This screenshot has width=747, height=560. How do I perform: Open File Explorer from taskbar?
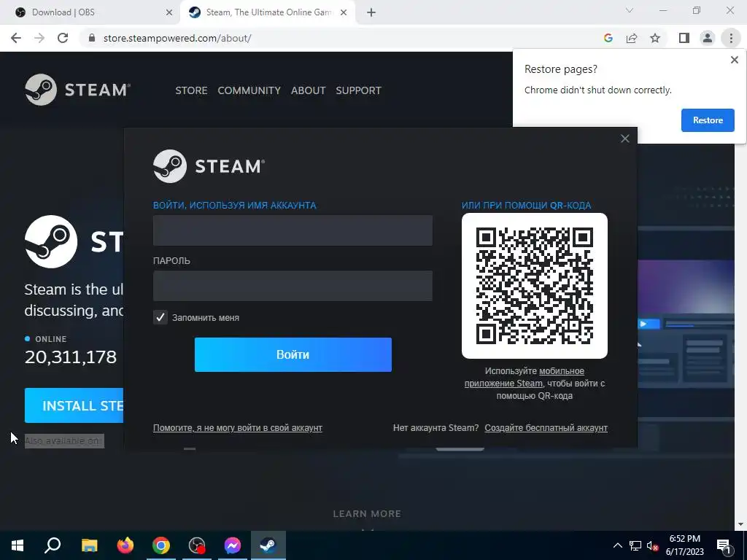click(x=89, y=545)
